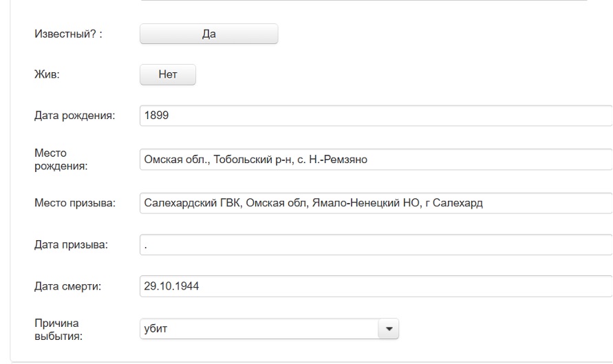Screen dimensions: 613x364
Task: Click the "Известный? :" label
Action: (68, 34)
